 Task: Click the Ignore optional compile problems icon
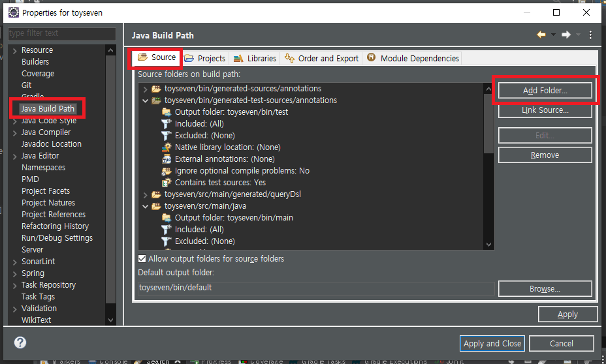pyautogui.click(x=167, y=171)
